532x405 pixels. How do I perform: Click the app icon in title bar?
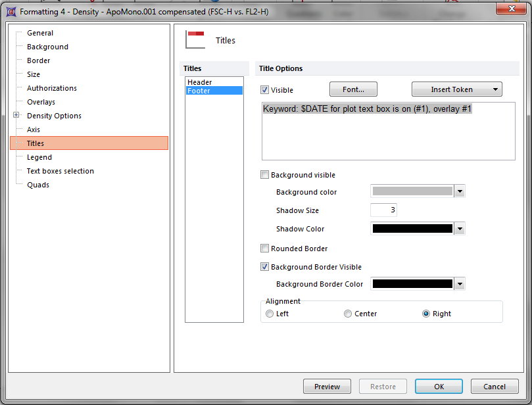pos(11,11)
